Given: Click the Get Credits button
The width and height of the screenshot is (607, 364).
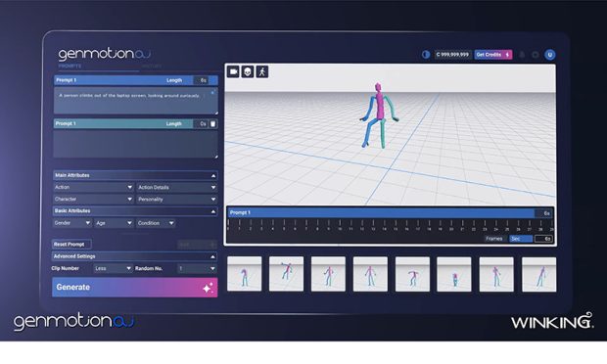Looking at the screenshot, I should pos(493,55).
